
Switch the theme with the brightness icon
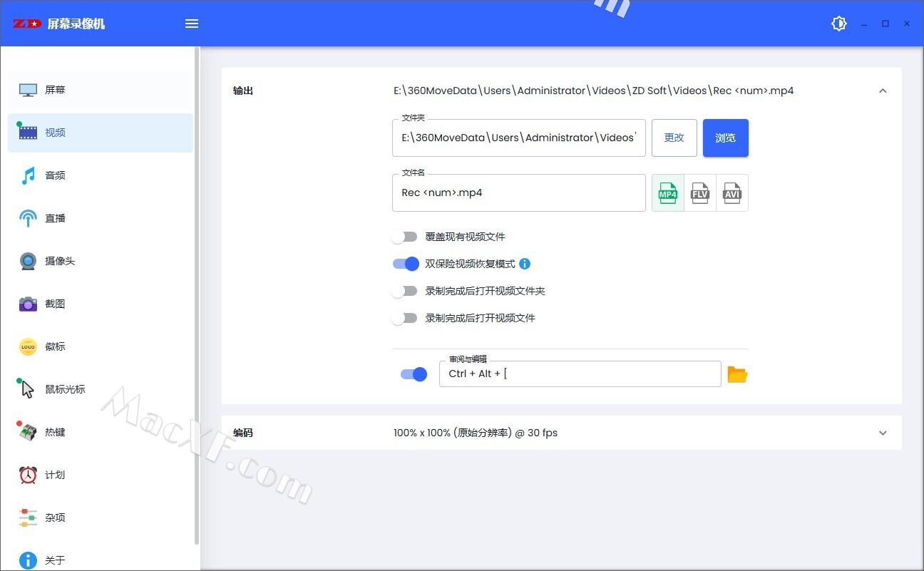839,24
